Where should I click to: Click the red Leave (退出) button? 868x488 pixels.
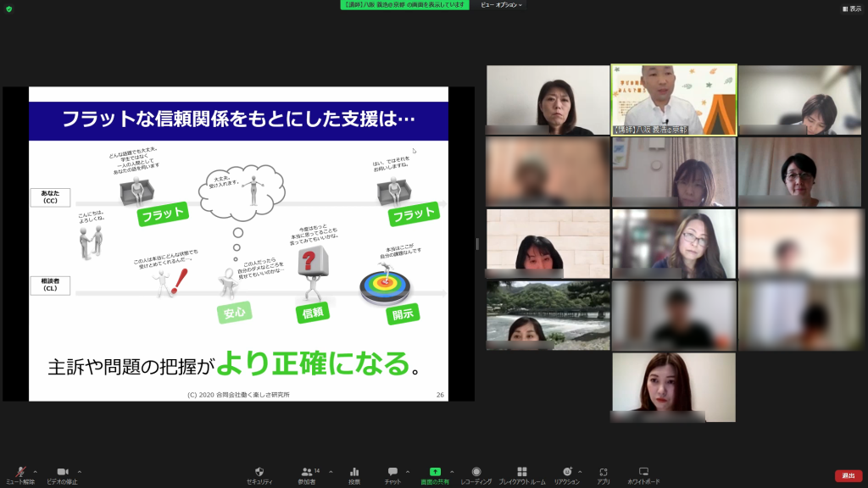(849, 475)
